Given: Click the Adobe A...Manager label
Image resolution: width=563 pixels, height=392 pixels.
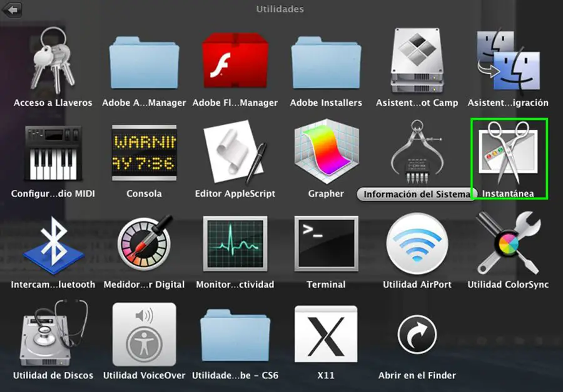Looking at the screenshot, I should click(x=144, y=103).
